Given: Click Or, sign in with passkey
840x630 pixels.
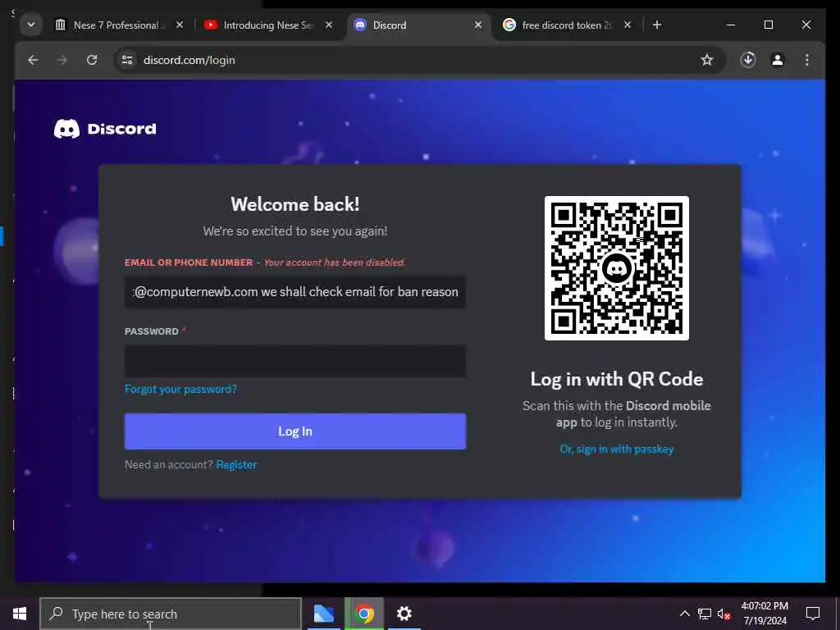Looking at the screenshot, I should tap(617, 449).
